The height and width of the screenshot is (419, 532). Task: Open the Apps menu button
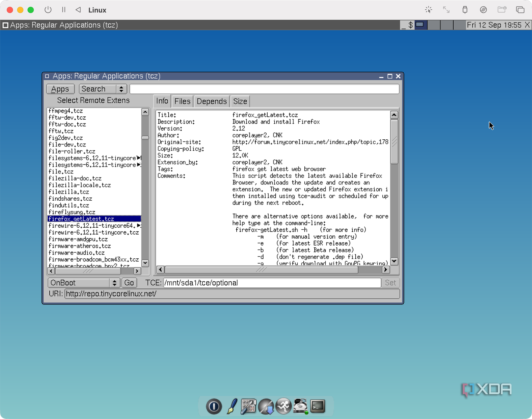[x=60, y=89]
